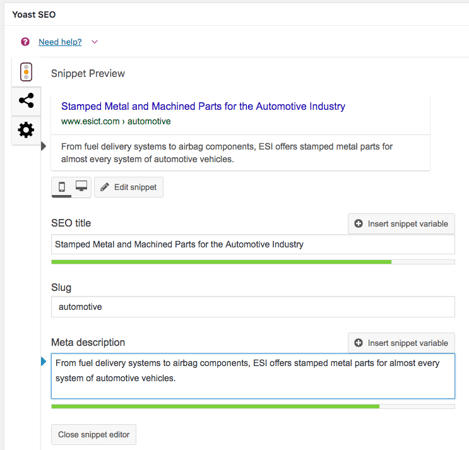
Task: Click inside the Meta description text area
Action: [253, 376]
